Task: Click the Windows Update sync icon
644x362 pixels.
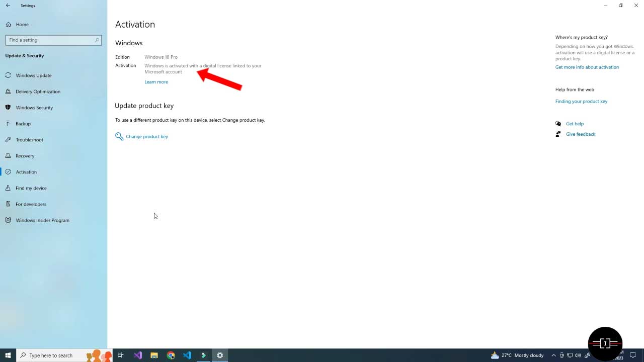Action: pyautogui.click(x=8, y=75)
